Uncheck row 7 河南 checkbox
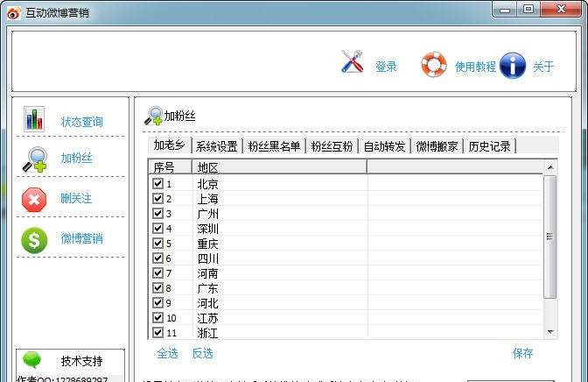The height and width of the screenshot is (382, 588). coord(157,273)
